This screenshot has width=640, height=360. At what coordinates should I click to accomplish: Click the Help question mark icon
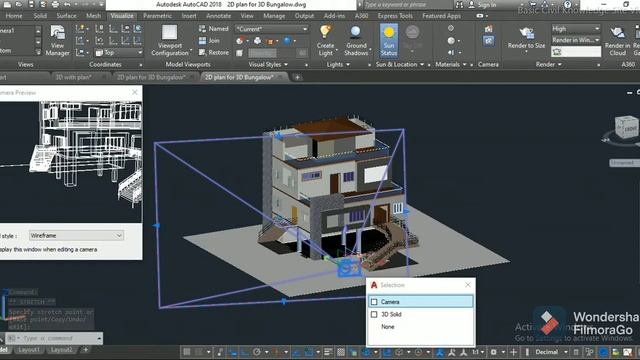567,4
